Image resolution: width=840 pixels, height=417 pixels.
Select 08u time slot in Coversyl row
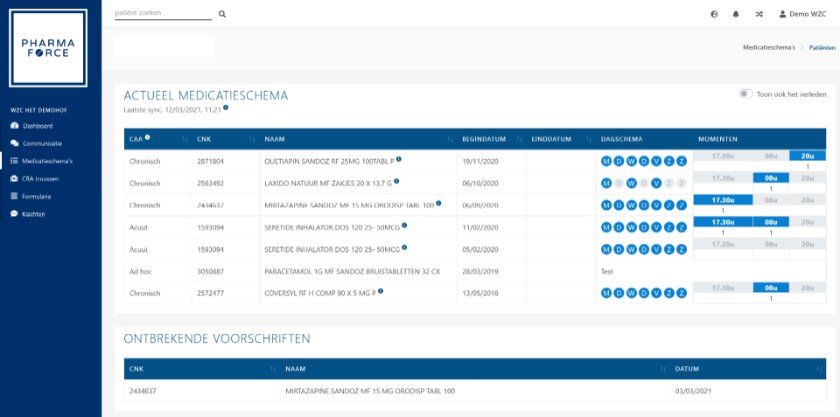coord(771,287)
